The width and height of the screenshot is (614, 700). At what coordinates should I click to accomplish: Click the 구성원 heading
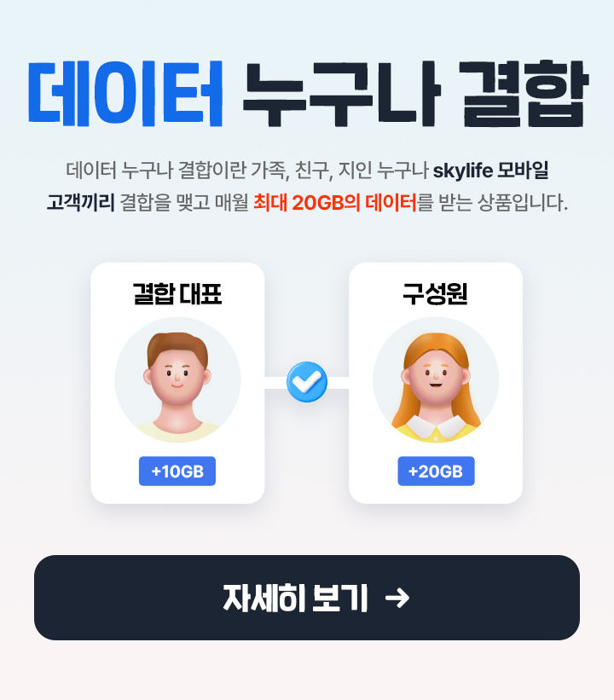[436, 294]
